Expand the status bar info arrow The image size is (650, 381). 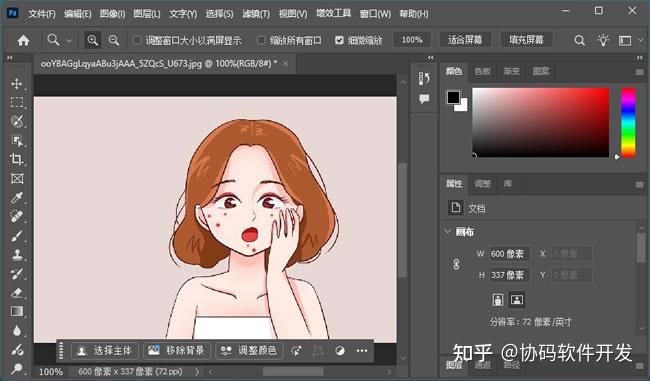pos(197,372)
